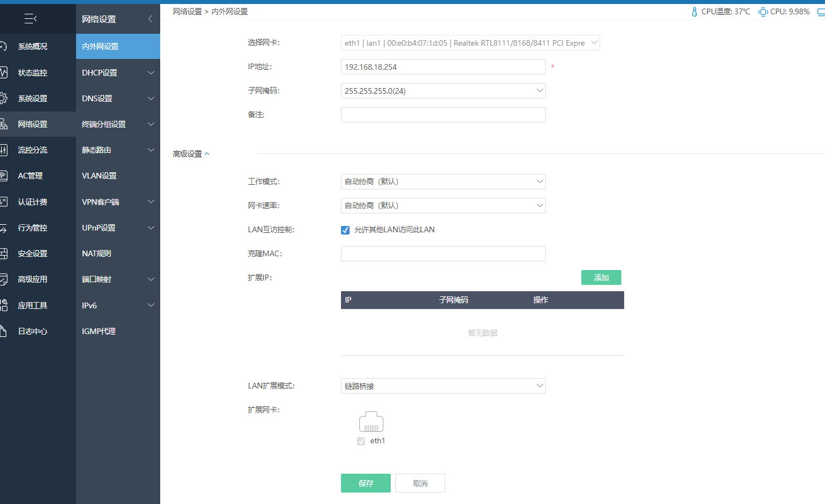Viewport: 825px width, 504px height.
Task: Open the 工作模式 dropdown
Action: coord(443,181)
